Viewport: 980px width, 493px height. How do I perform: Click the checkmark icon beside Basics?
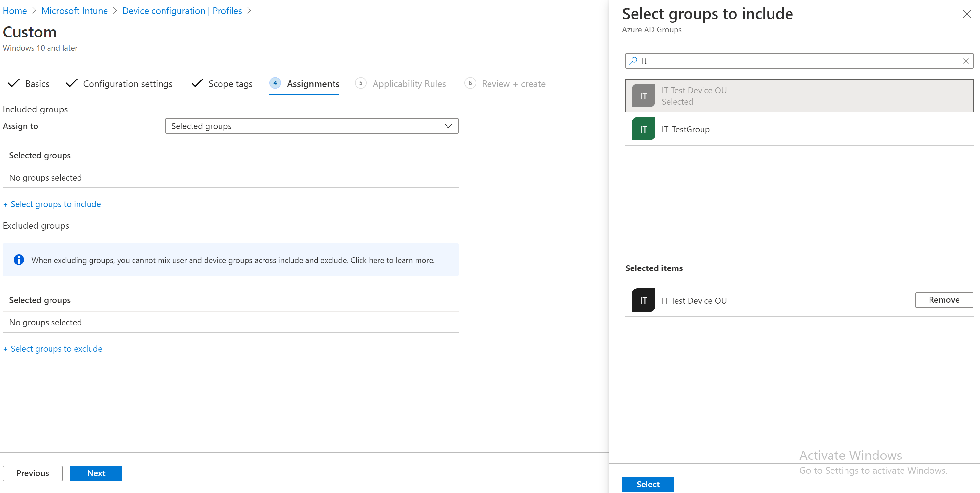[x=14, y=83]
